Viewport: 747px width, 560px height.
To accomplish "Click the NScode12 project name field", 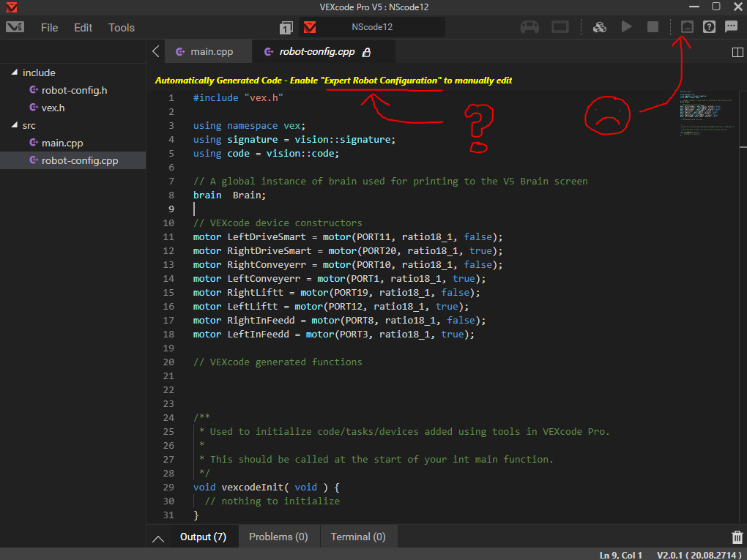I will (372, 27).
